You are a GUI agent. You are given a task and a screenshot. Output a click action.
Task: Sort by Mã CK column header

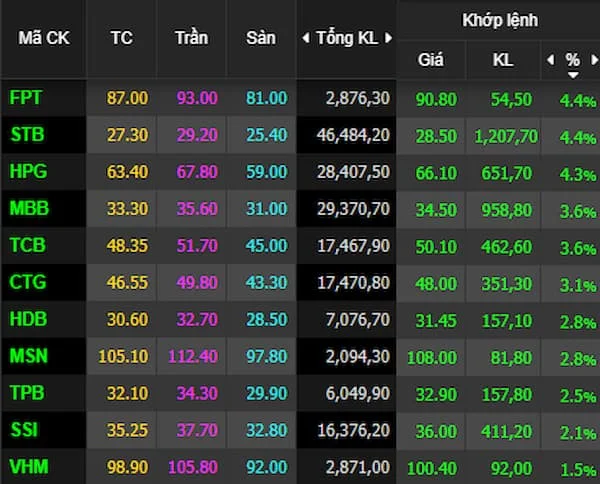point(44,38)
